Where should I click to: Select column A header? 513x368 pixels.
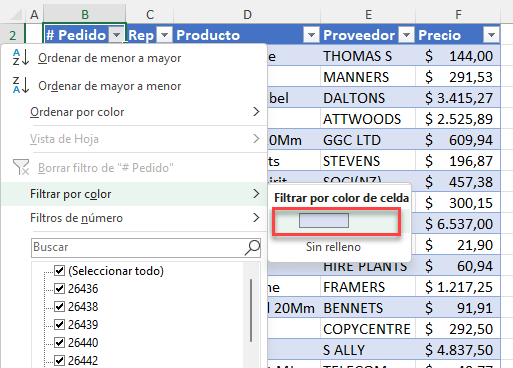coord(34,15)
